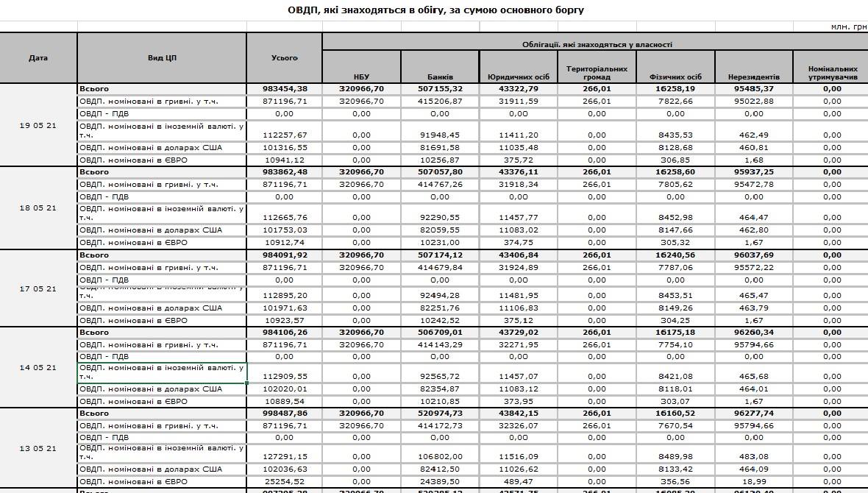Click the date cell '14 05 21'
The image size is (868, 493).
click(x=38, y=367)
